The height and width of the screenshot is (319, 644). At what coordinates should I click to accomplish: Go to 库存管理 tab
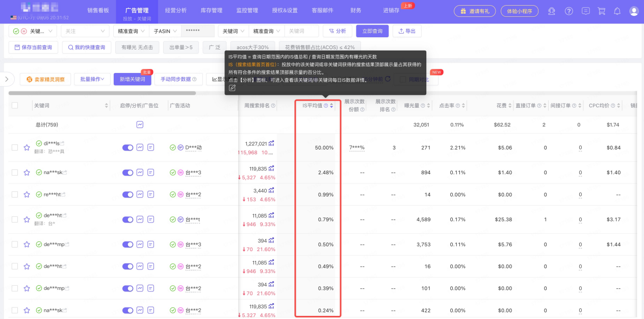click(212, 10)
